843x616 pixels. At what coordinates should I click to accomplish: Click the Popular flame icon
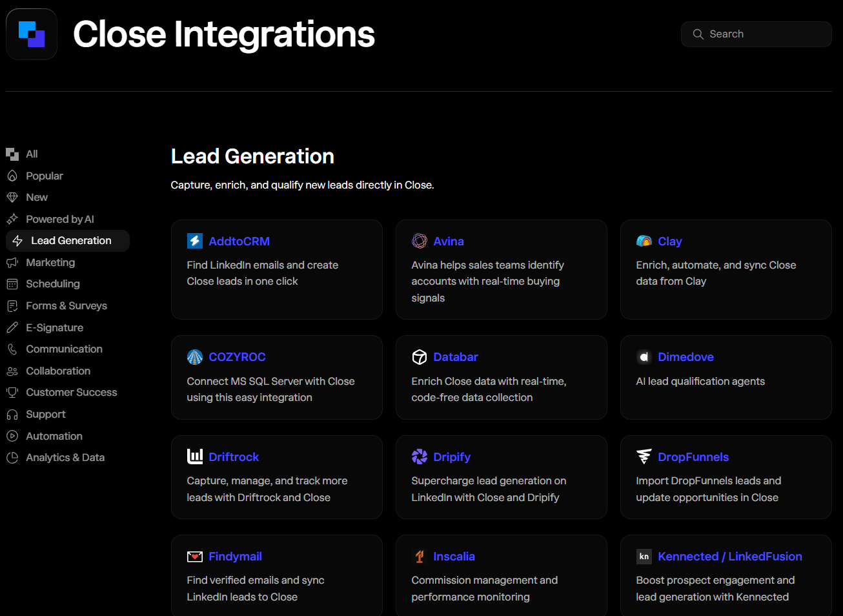(12, 176)
